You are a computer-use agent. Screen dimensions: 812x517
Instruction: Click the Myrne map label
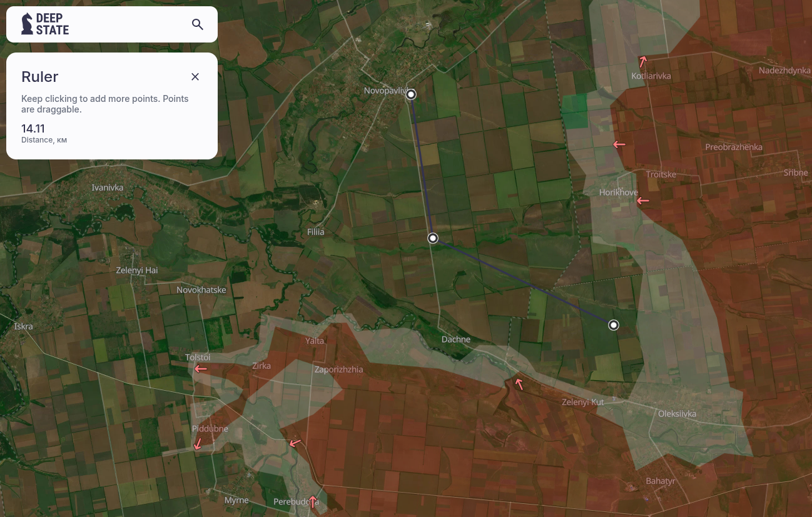pyautogui.click(x=236, y=500)
